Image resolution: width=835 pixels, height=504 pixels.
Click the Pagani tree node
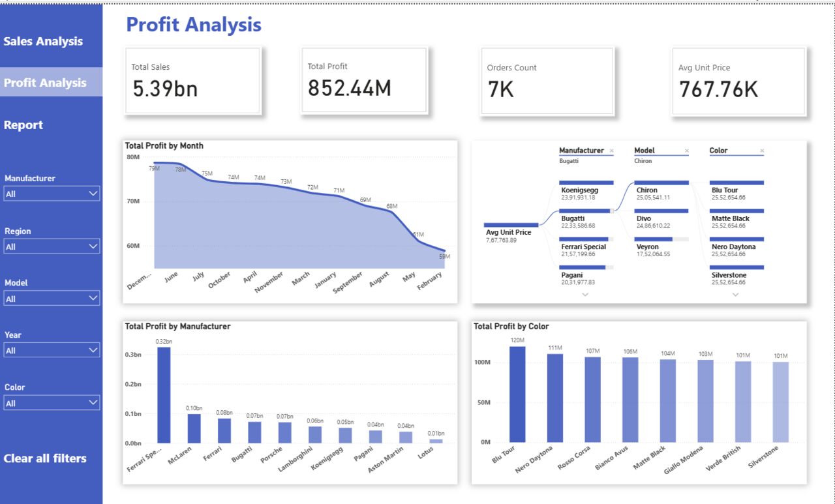(586, 275)
